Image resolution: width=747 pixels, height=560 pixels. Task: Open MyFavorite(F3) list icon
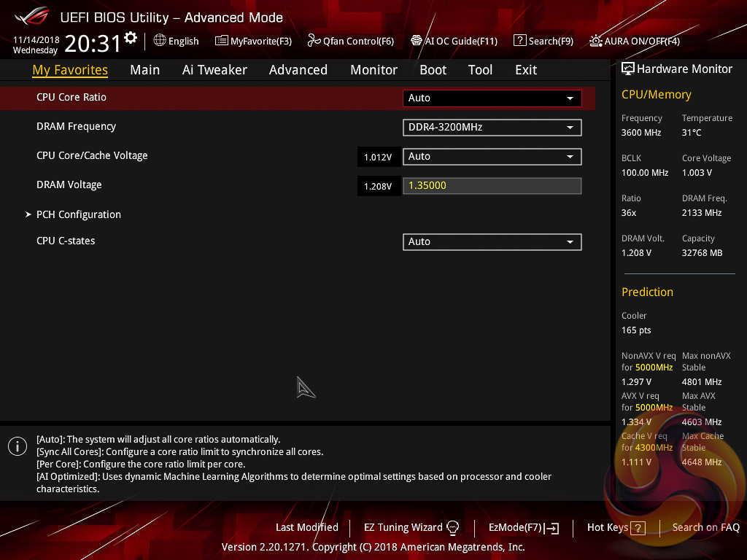(x=221, y=41)
